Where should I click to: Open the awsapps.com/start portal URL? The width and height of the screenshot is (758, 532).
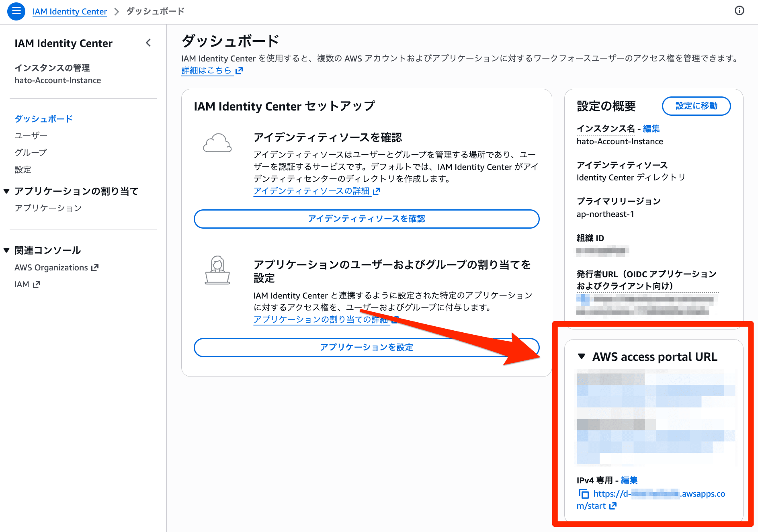652,500
